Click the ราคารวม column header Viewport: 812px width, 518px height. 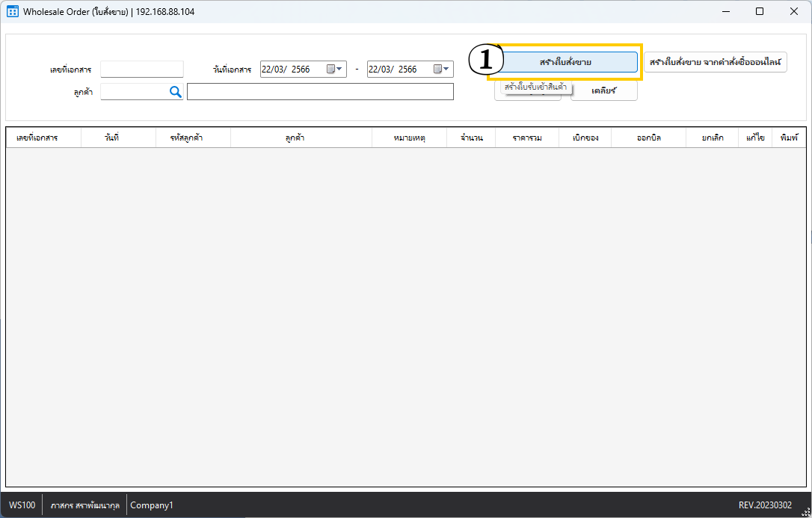pos(527,138)
